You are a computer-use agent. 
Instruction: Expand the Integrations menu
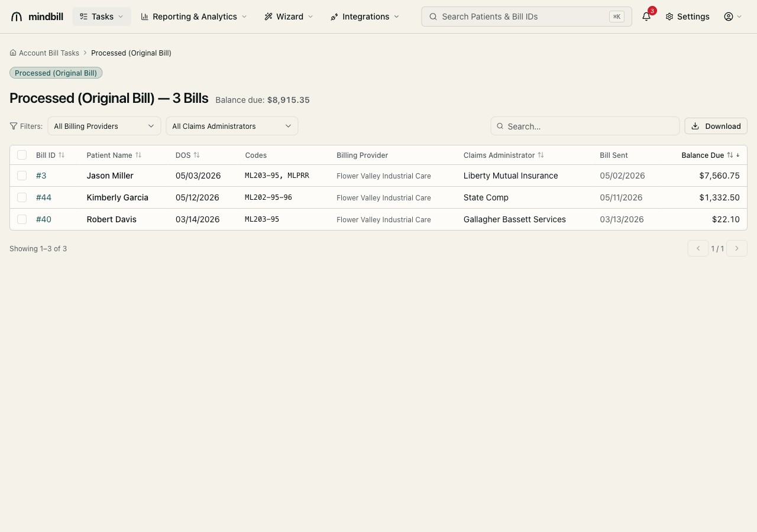(365, 17)
